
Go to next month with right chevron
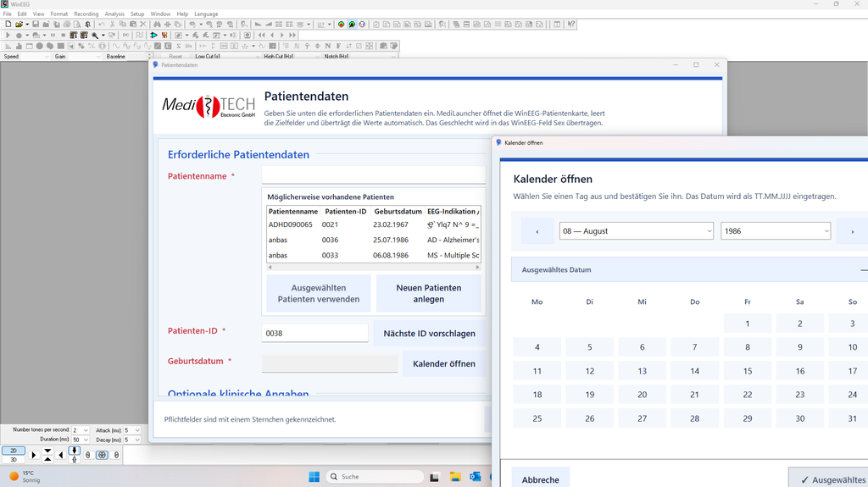click(x=852, y=231)
